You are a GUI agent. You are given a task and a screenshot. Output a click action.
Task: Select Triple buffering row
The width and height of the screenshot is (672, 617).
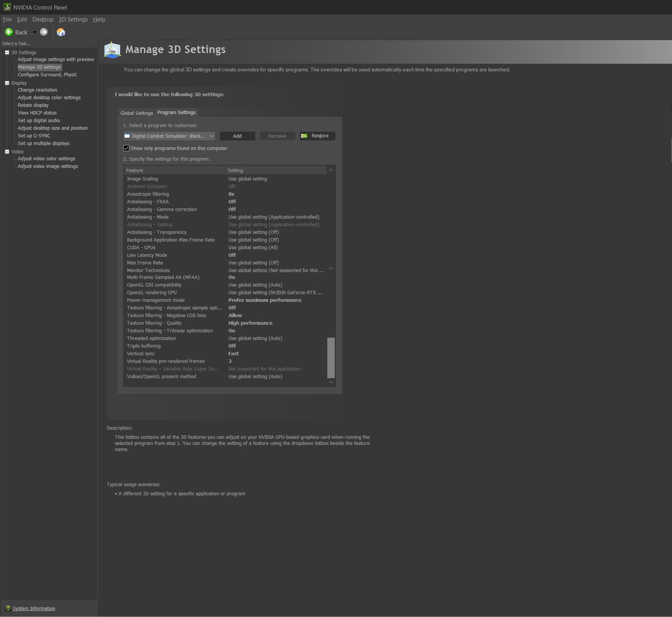(x=225, y=346)
